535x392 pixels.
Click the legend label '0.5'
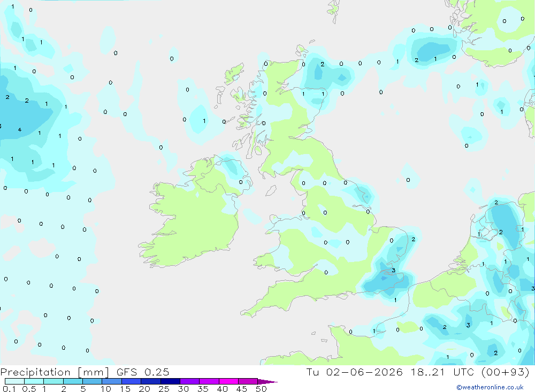(29, 389)
